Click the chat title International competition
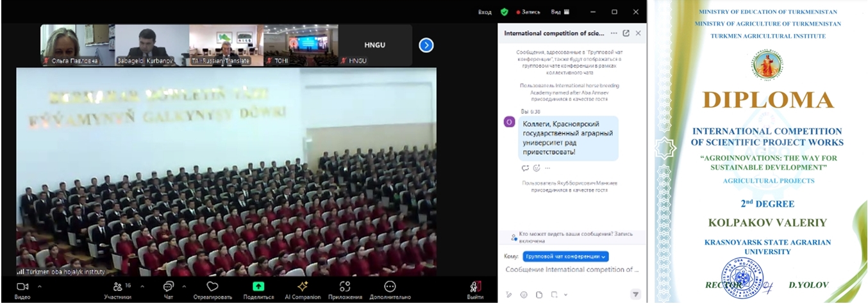Viewport: 868px width, 306px height. click(x=555, y=33)
